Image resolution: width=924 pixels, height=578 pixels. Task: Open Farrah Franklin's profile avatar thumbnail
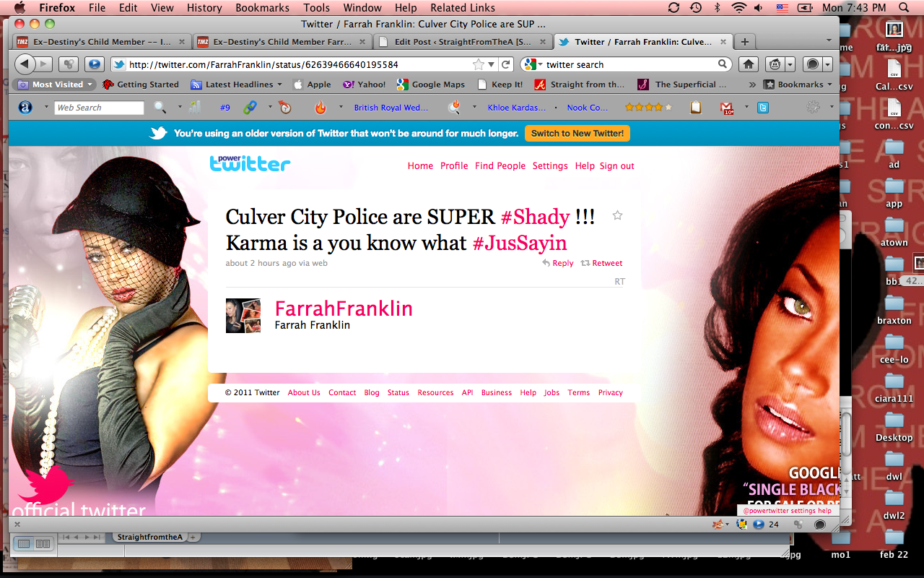243,316
